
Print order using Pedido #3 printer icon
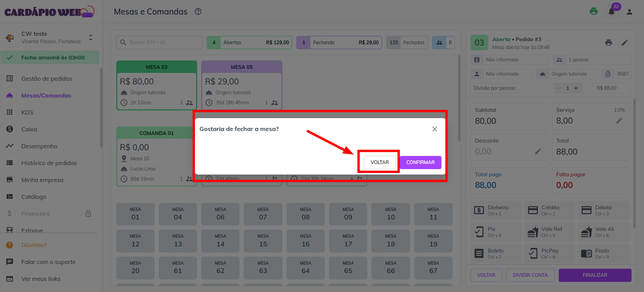tap(608, 43)
